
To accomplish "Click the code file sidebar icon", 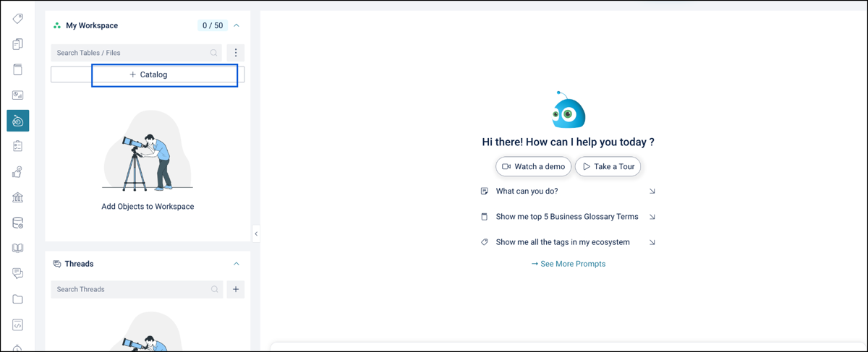I will pyautogui.click(x=18, y=325).
